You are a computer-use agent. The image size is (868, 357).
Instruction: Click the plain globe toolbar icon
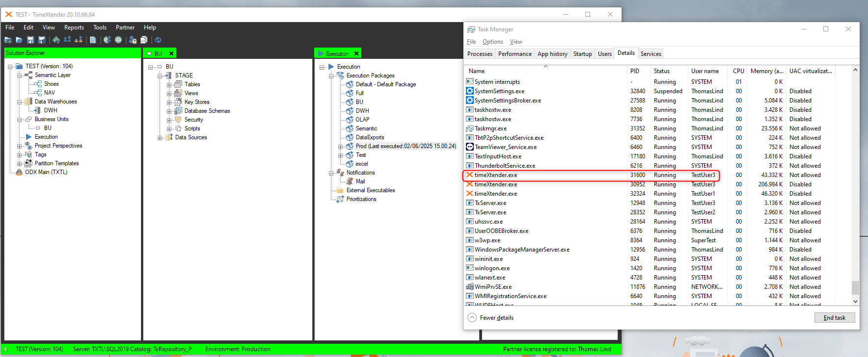coord(118,40)
